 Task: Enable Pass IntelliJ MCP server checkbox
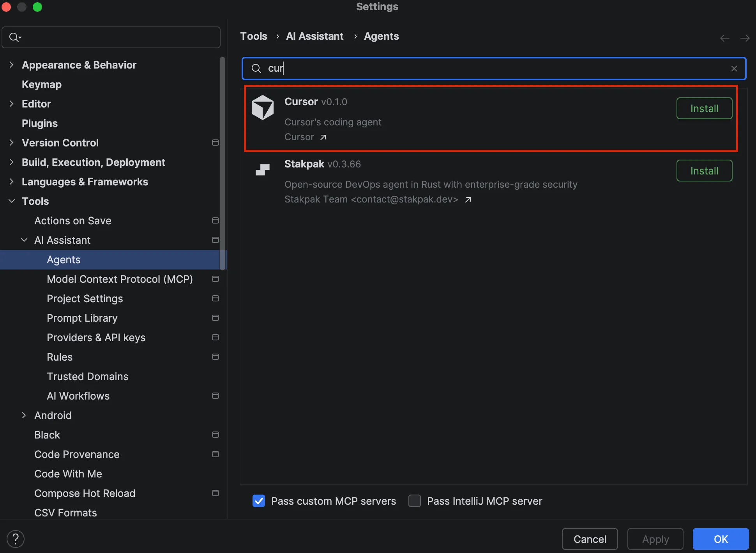click(x=415, y=501)
